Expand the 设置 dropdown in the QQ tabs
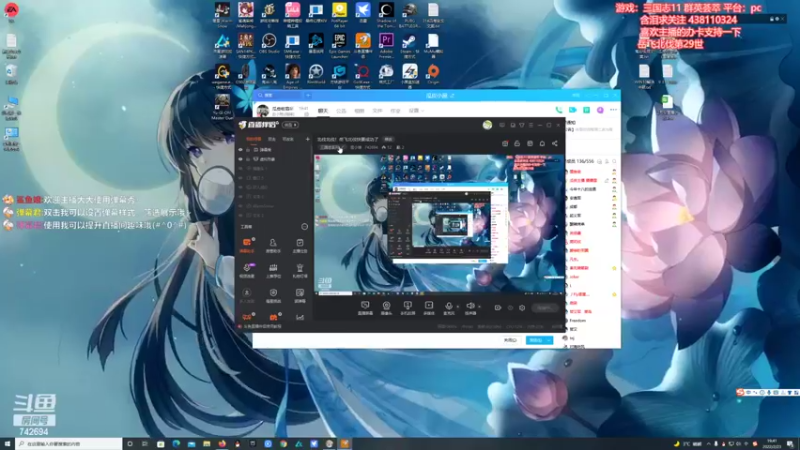 pyautogui.click(x=416, y=110)
